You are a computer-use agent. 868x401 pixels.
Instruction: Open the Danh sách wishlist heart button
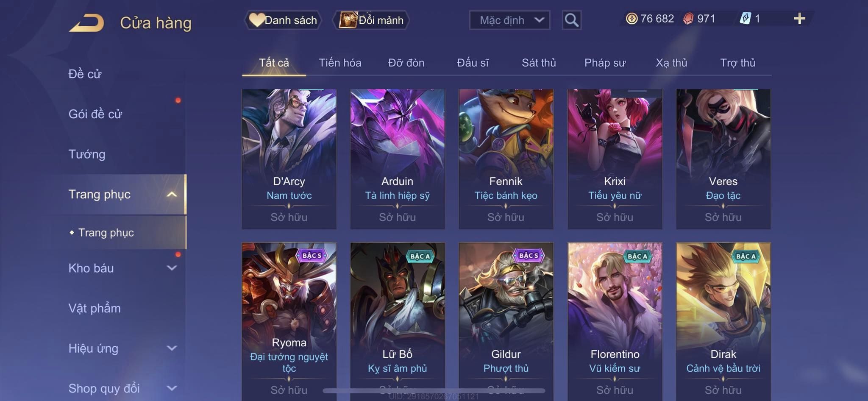click(x=283, y=20)
